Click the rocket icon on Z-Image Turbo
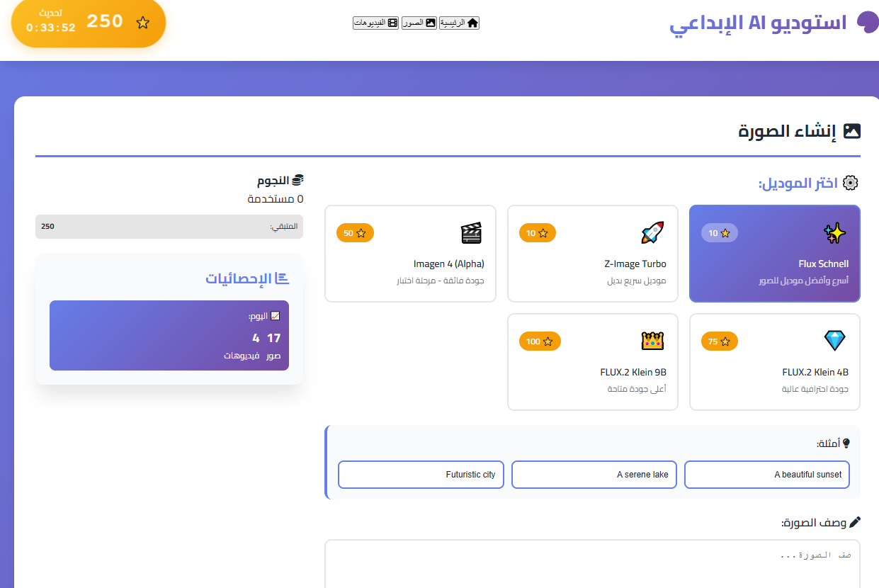Viewport: 879px width, 588px height. [x=652, y=233]
